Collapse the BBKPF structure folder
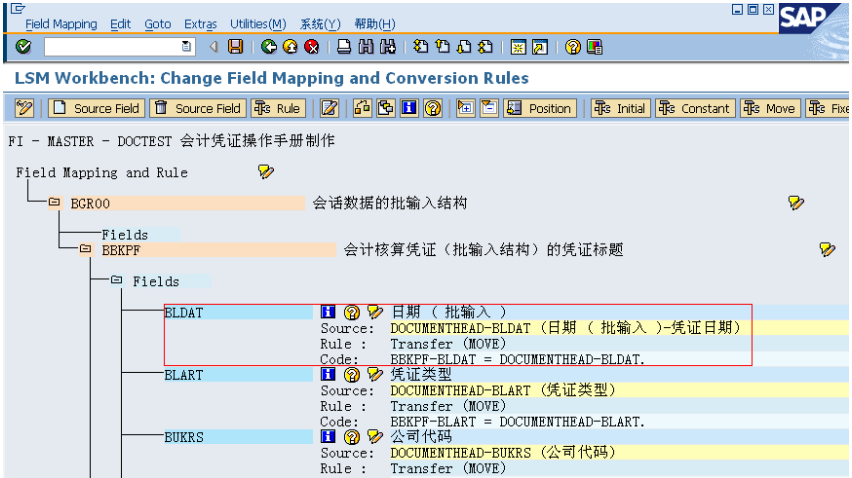Image resolution: width=852 pixels, height=478 pixels. tap(85, 249)
